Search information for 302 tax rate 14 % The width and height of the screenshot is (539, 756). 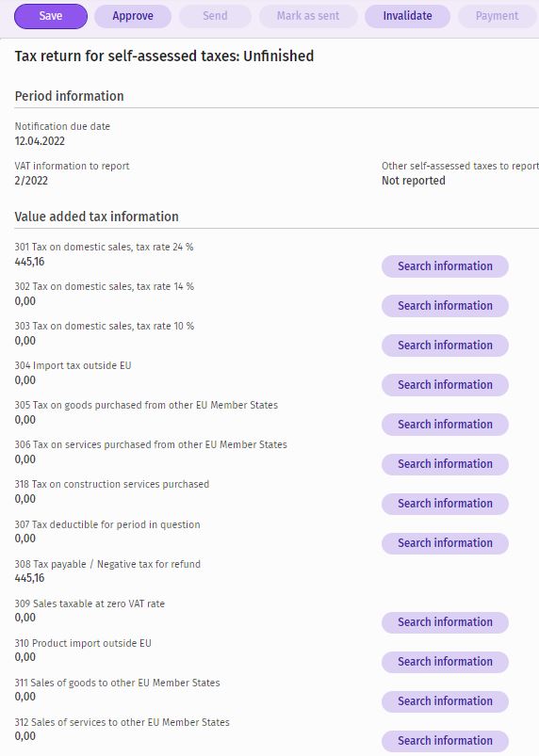[x=445, y=306]
